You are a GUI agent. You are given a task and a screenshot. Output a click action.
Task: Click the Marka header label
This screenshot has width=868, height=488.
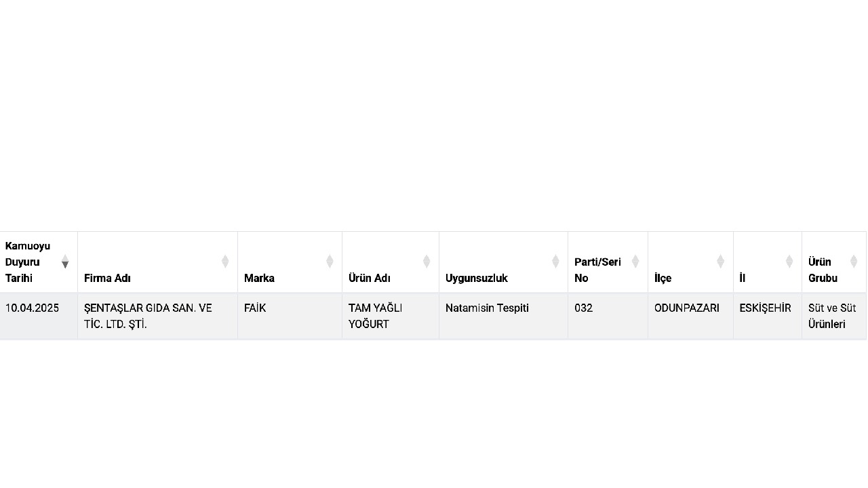pyautogui.click(x=259, y=278)
